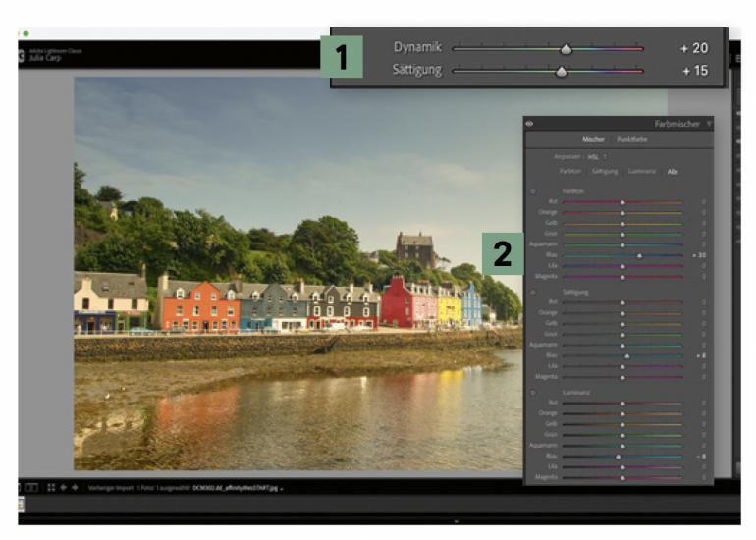Collapse the Farbmischer panel header triangle
Image resolution: width=756 pixels, height=540 pixels.
709,124
